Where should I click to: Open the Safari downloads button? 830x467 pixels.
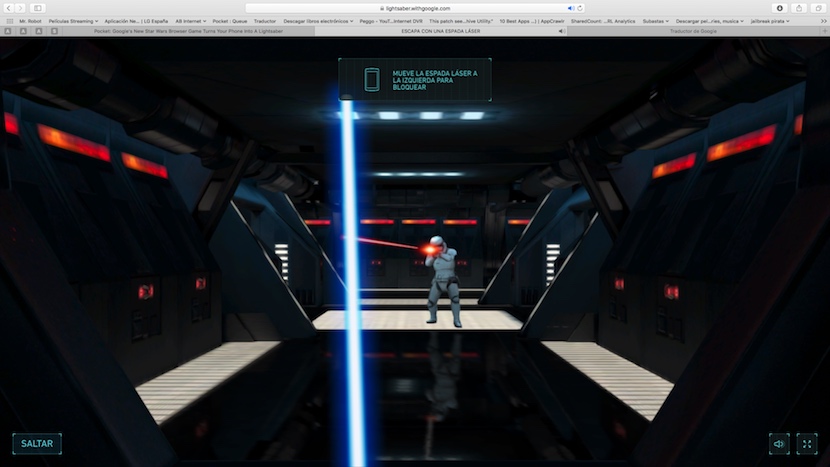click(780, 8)
